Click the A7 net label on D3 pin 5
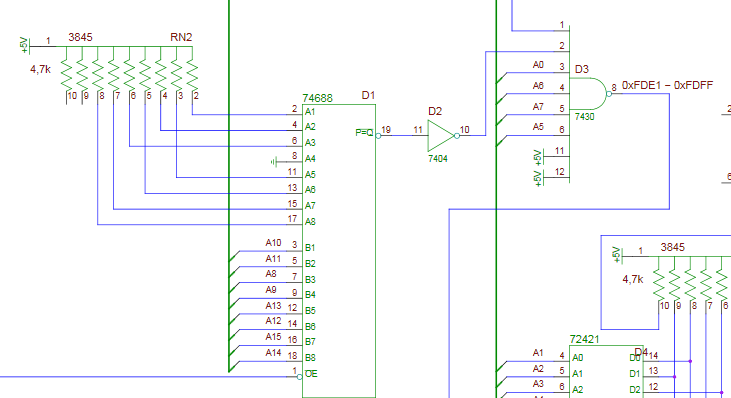This screenshot has width=731, height=398. click(x=538, y=107)
